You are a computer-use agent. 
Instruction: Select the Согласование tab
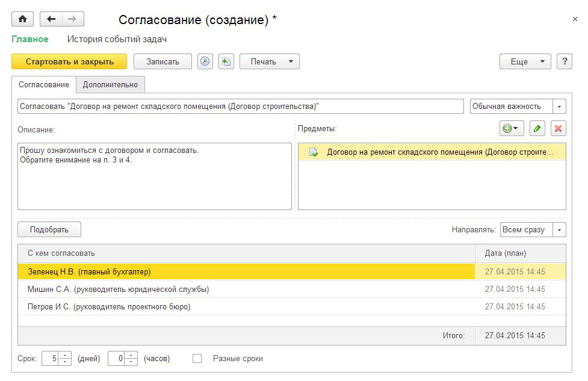coord(44,85)
